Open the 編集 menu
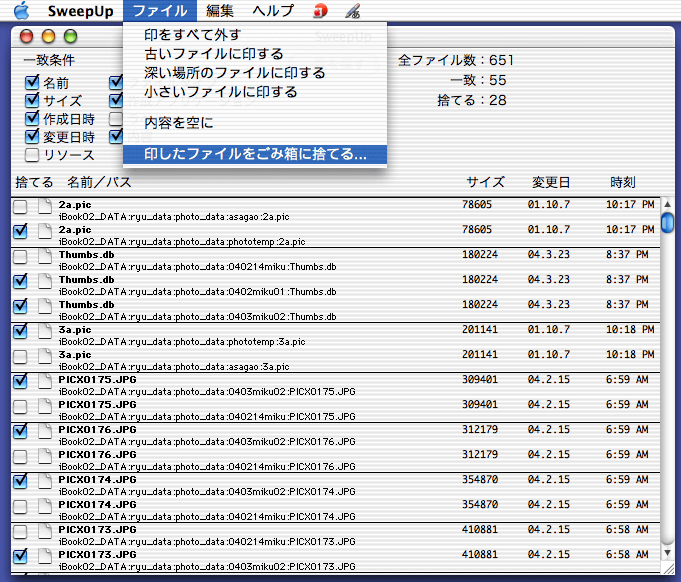Screen dimensions: 681x582 point(220,10)
